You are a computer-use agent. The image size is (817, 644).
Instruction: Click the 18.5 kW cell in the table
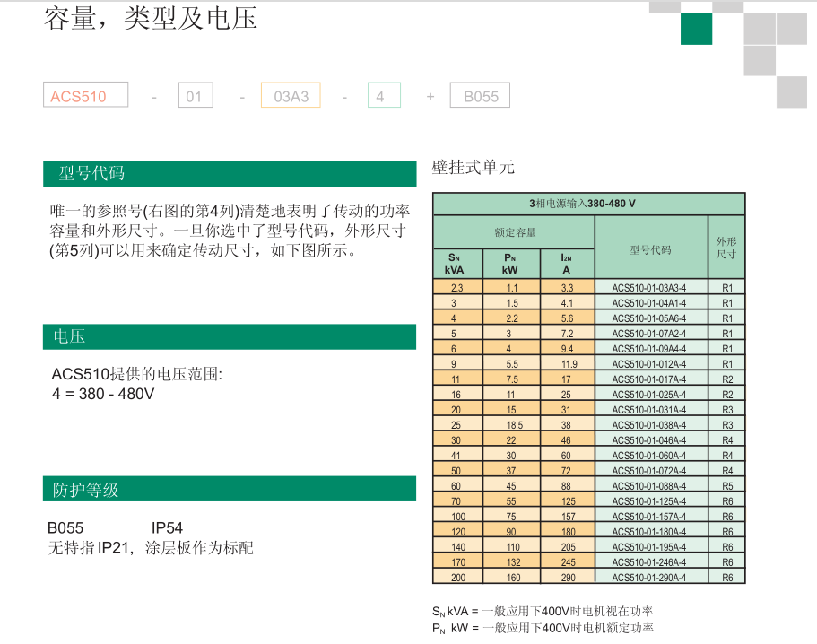(x=512, y=424)
